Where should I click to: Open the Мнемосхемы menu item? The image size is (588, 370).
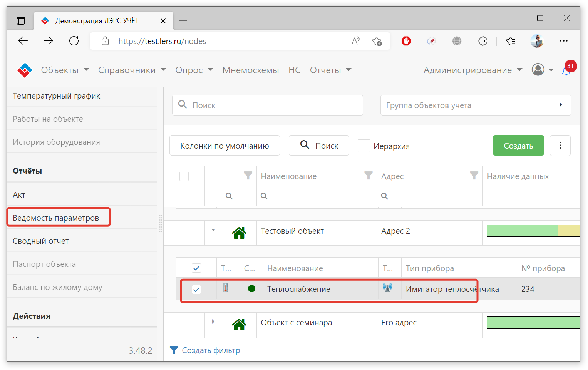(250, 70)
